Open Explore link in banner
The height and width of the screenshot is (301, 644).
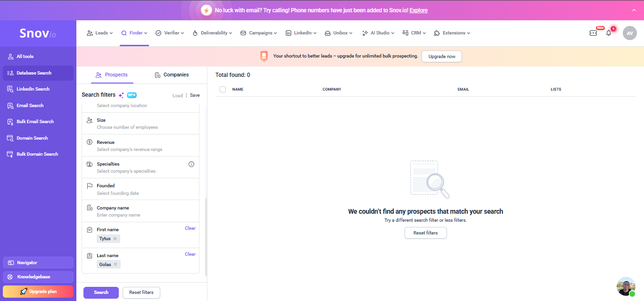tap(419, 10)
